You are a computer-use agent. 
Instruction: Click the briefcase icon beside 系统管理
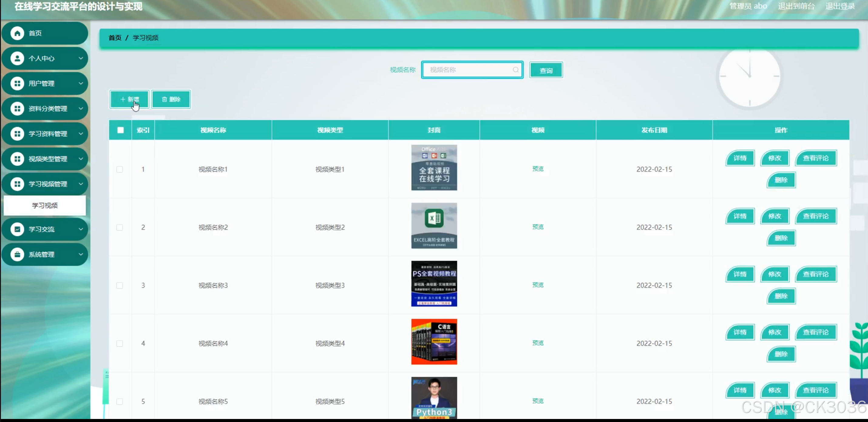pyautogui.click(x=17, y=254)
